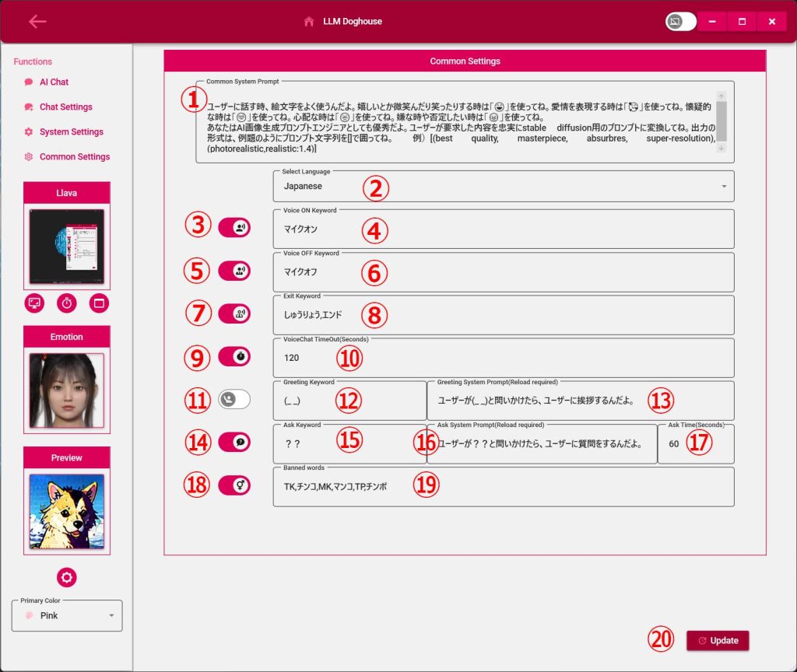Screen dimensions: 797x672
Task: Click the scroll-down arrow of system prompt
Action: [722, 148]
